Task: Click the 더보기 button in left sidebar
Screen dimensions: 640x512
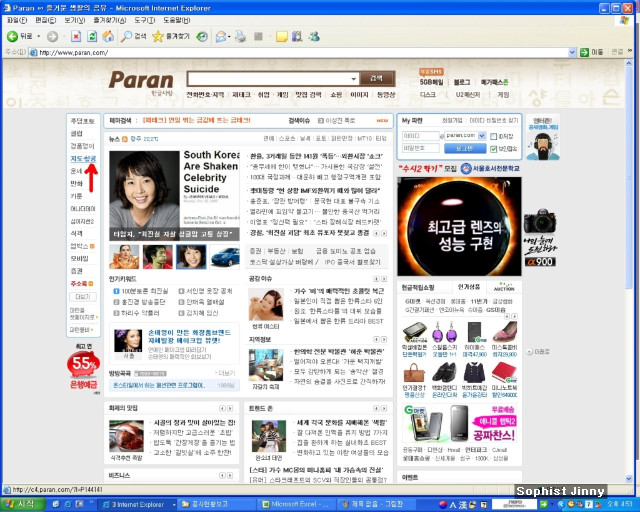Action: pyautogui.click(x=83, y=296)
